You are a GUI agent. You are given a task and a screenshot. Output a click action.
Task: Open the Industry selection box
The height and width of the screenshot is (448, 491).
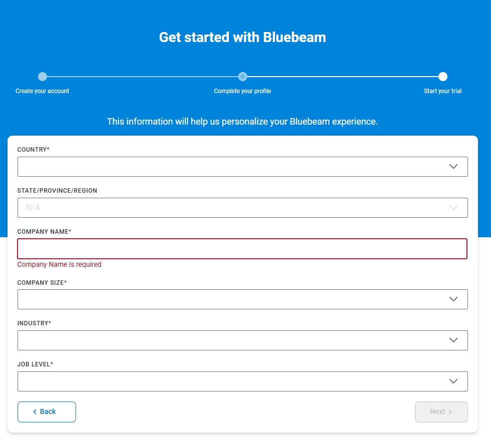point(235,340)
